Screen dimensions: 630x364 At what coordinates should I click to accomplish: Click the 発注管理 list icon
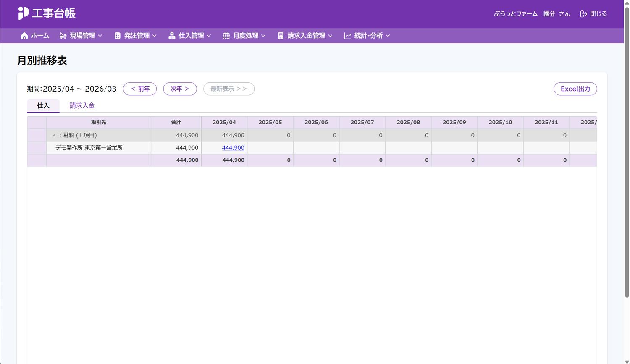(118, 36)
